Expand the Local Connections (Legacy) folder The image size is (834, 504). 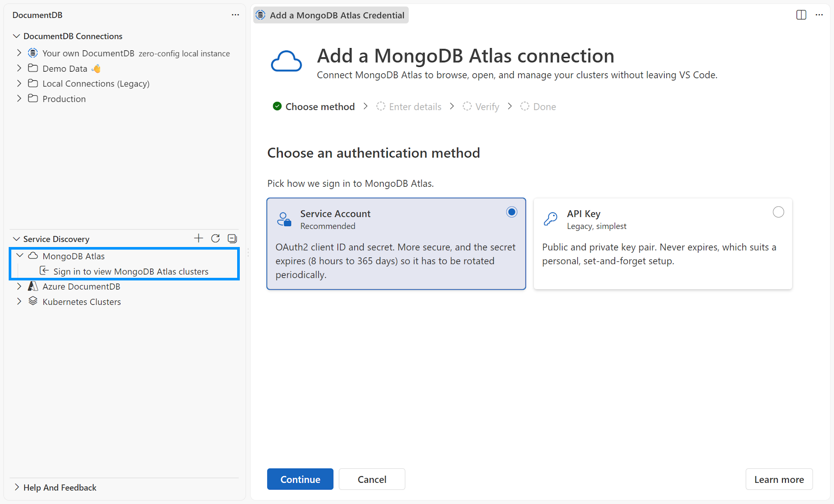[19, 83]
